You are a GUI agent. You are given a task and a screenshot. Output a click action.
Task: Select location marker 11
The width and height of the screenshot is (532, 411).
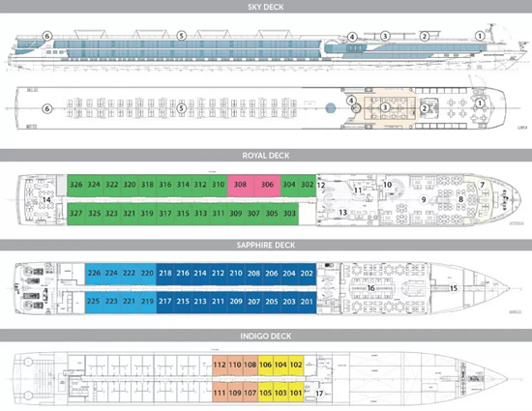(x=358, y=191)
